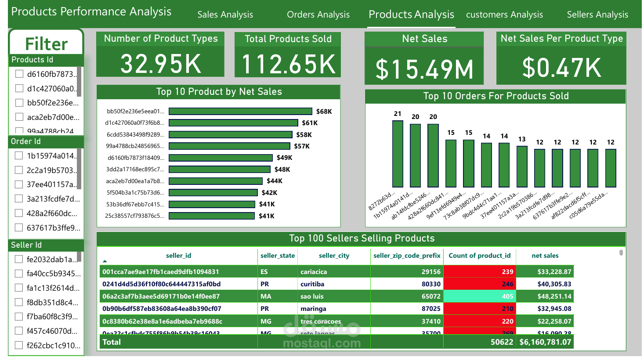Click the product count cell 405
Image resolution: width=644 pixels, height=357 pixels.
click(480, 296)
